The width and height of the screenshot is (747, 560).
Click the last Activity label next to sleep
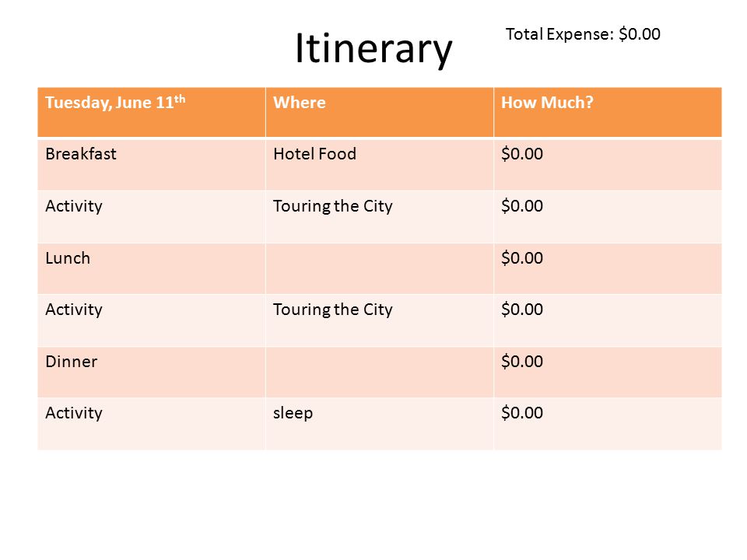click(x=152, y=424)
